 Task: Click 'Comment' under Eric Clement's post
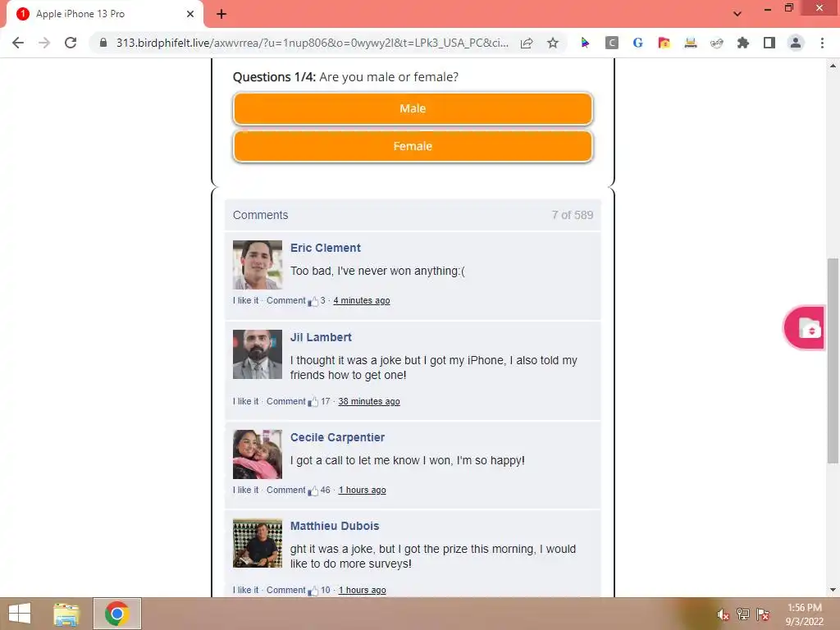pyautogui.click(x=285, y=300)
